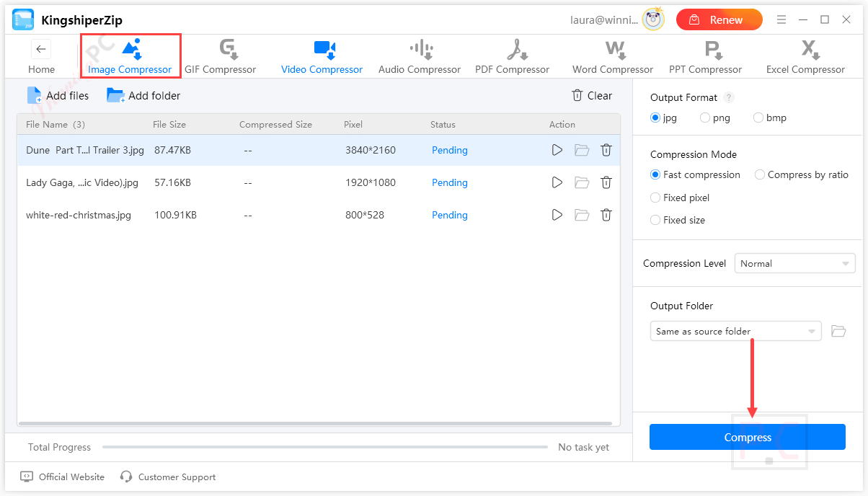
Task: Open output folder for Dune image
Action: [x=582, y=150]
